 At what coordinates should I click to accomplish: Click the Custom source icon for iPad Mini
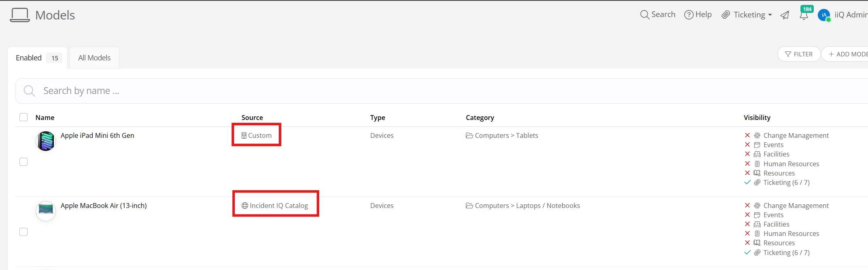click(244, 135)
